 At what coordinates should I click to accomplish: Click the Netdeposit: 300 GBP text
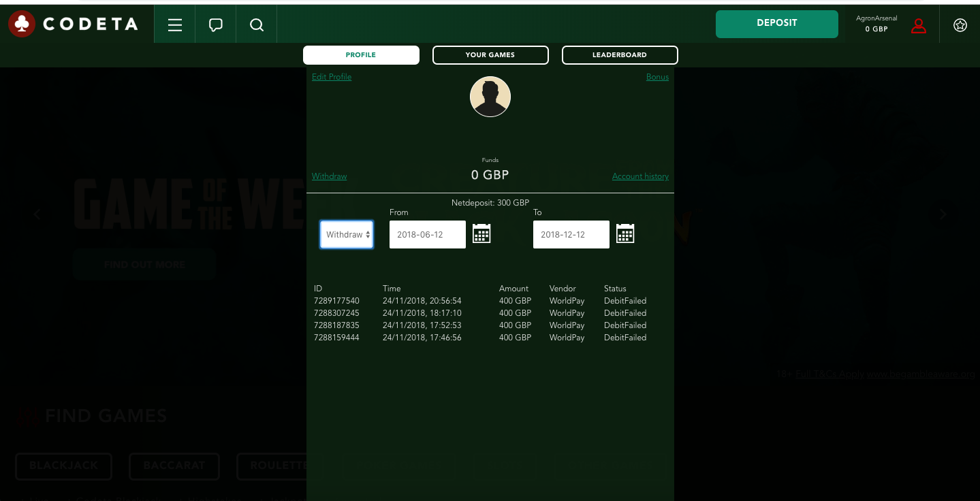pyautogui.click(x=490, y=203)
